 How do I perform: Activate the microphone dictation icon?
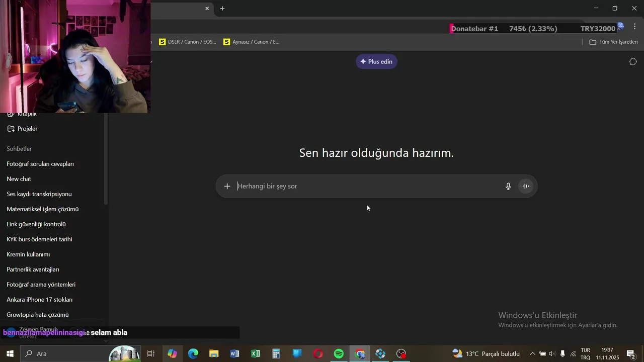click(x=508, y=186)
